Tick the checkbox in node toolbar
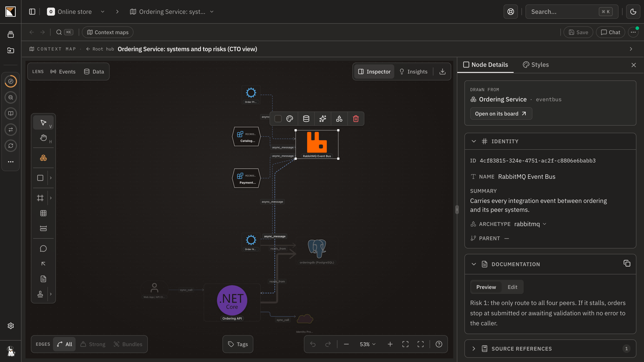 click(x=278, y=119)
